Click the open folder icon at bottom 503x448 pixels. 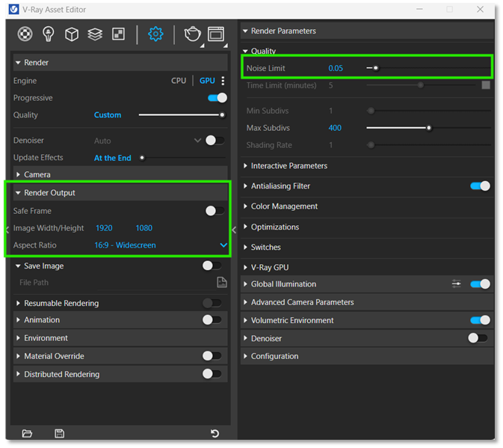28,434
